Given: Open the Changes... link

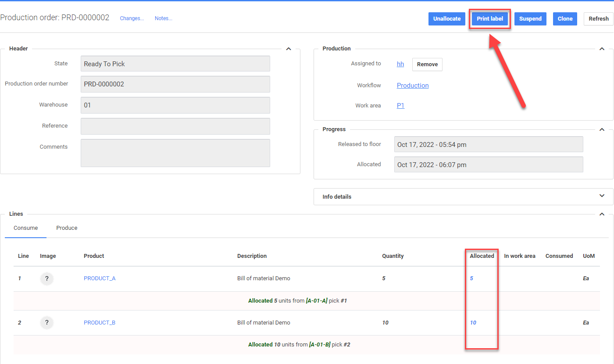Looking at the screenshot, I should 132,18.
